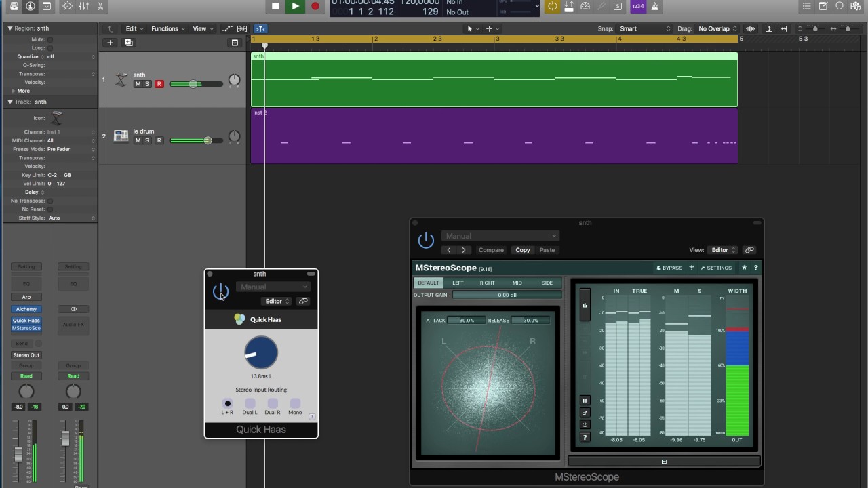This screenshot has width=868, height=488.
Task: Collapse the Track: snth disclosure triangle
Action: click(x=9, y=102)
